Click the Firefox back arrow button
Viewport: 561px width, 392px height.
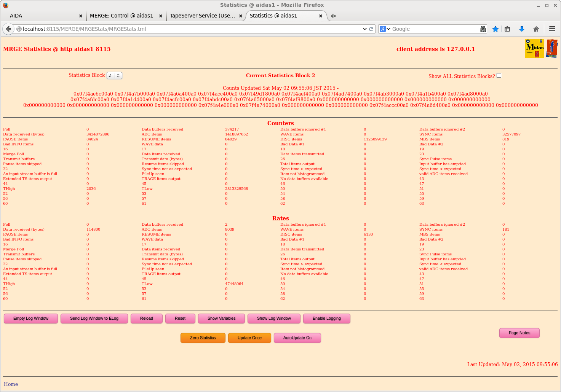pyautogui.click(x=8, y=29)
